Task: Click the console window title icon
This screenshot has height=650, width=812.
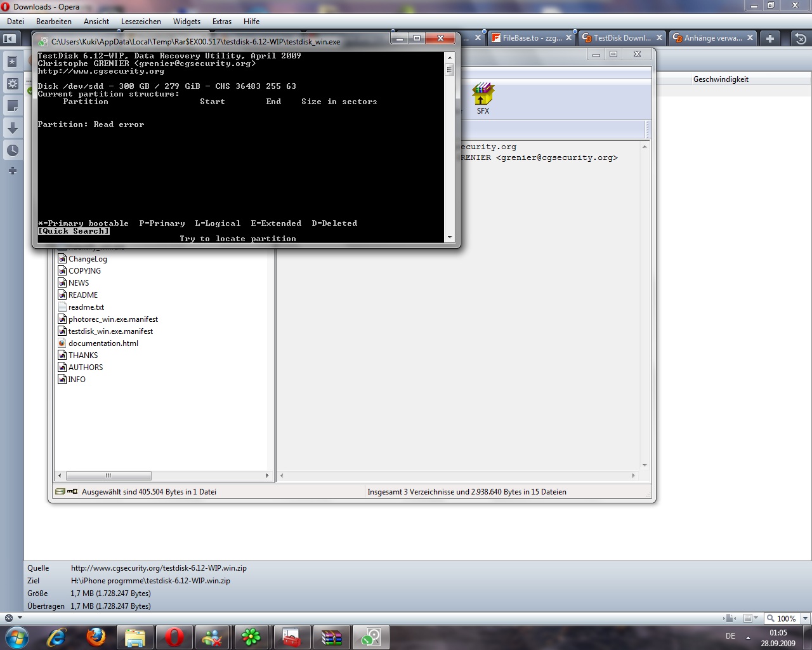Action: [x=43, y=42]
